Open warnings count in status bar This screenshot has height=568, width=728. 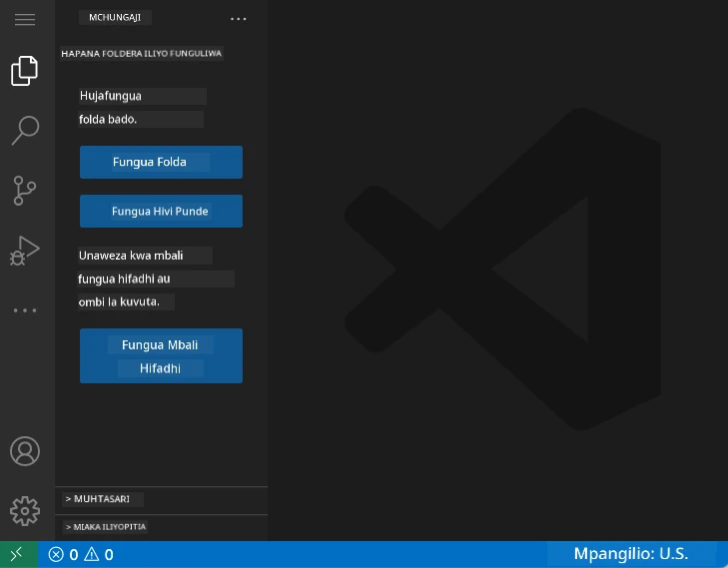[99, 555]
